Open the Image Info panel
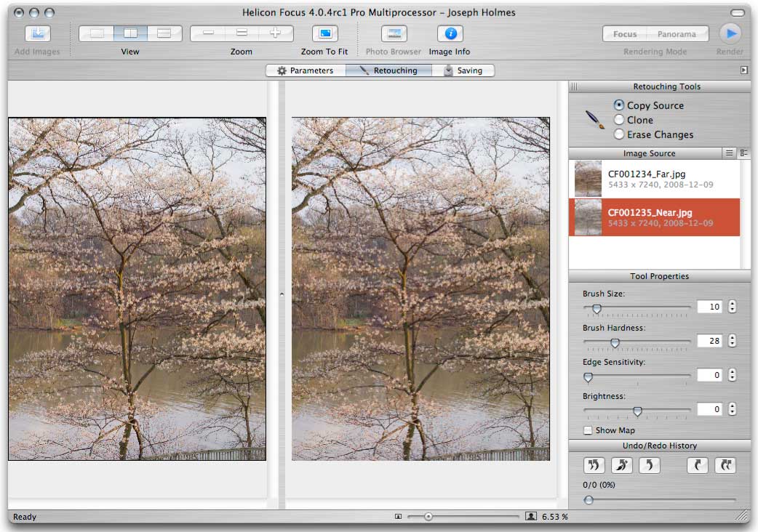The image size is (758, 532). (450, 33)
